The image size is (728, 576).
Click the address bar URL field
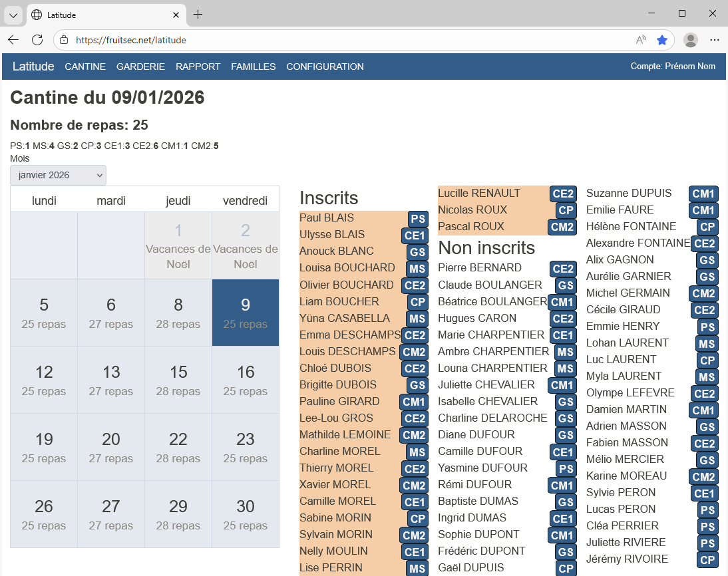pyautogui.click(x=346, y=40)
